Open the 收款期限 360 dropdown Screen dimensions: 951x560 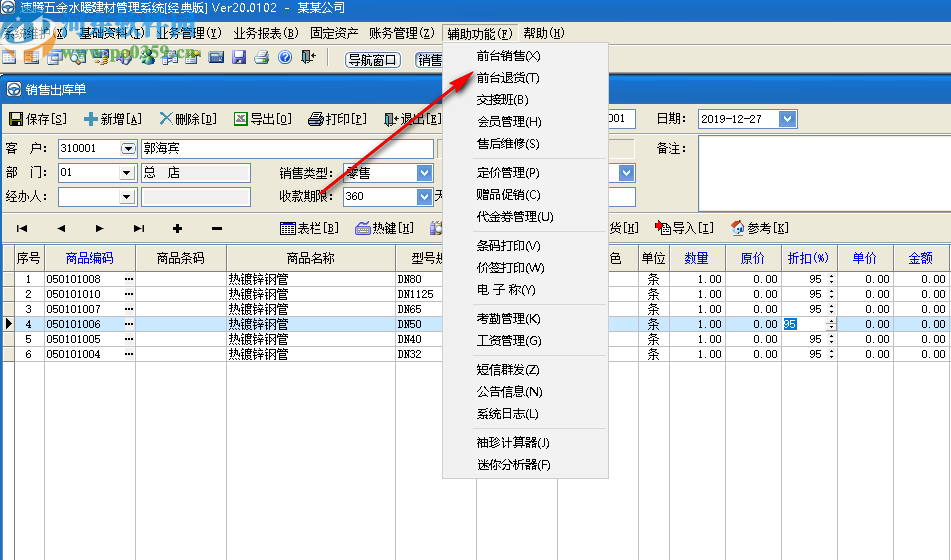click(425, 197)
